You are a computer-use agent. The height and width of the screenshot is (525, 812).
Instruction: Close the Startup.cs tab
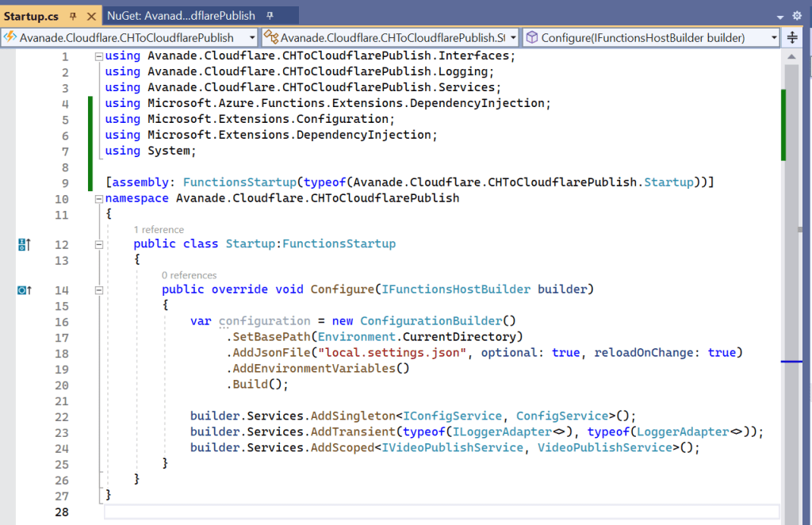90,16
